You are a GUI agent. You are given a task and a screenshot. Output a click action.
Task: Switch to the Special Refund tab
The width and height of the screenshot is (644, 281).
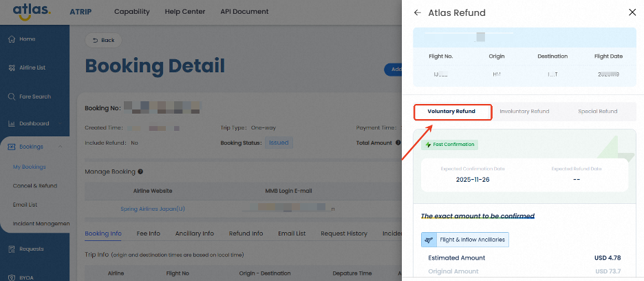(x=597, y=112)
